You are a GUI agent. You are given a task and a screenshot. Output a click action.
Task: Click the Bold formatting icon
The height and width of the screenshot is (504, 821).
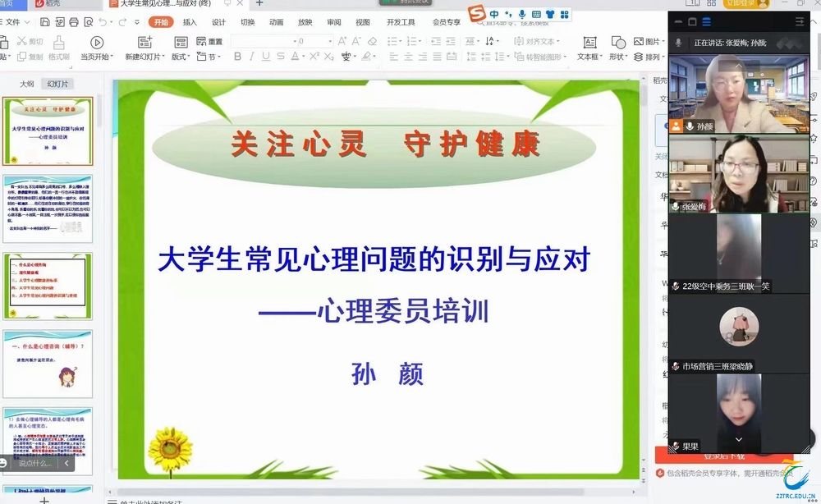[237, 57]
